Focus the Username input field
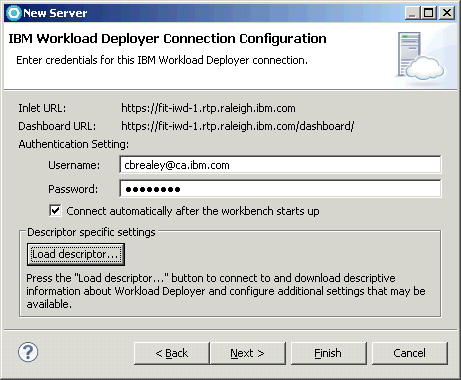This screenshot has height=380, width=461. (280, 165)
